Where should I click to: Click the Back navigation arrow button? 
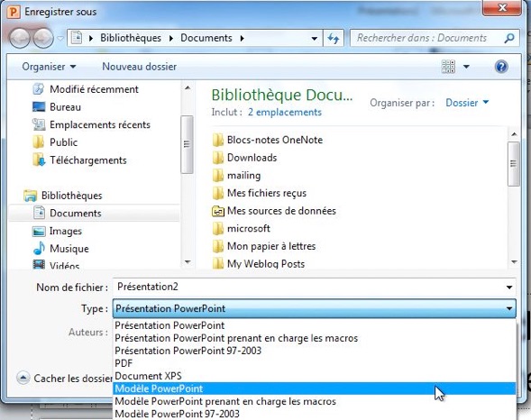pos(20,38)
